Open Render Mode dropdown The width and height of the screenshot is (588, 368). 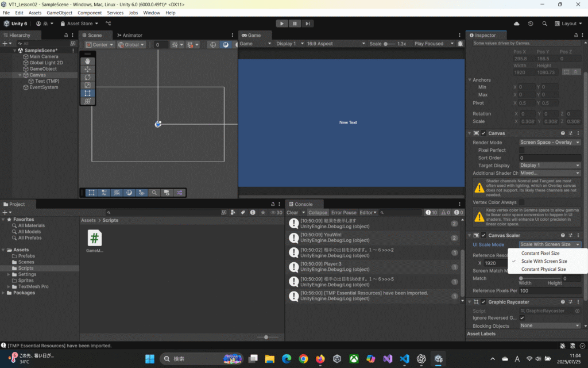pos(550,143)
